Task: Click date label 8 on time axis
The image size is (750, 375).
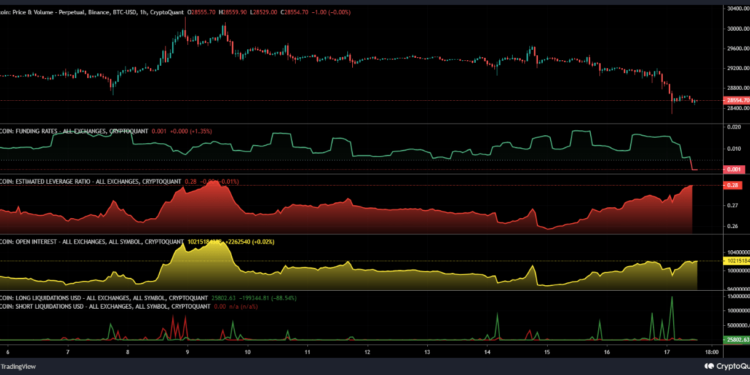Action: point(128,352)
